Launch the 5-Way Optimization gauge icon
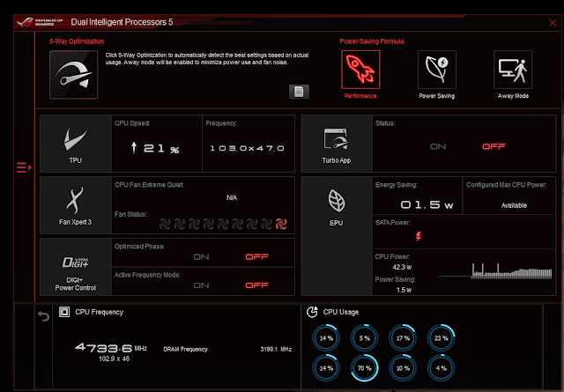This screenshot has width=564, height=392. (x=74, y=75)
